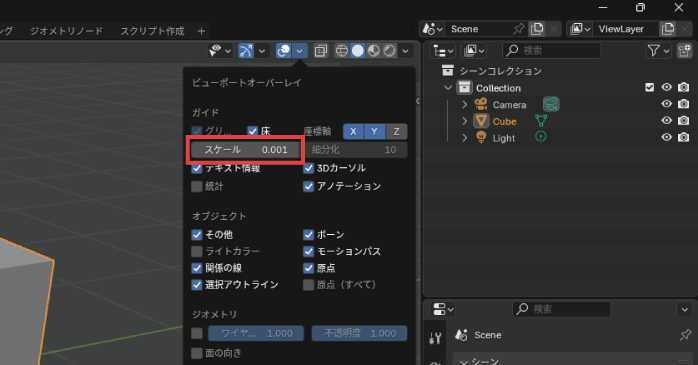Open the outliner editor type menu

click(443, 51)
